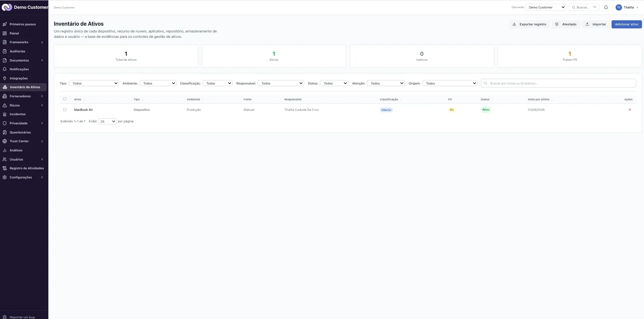This screenshot has width=644, height=319.
Task: Sort by the Ativo column arrows
Action: (x=84, y=99)
